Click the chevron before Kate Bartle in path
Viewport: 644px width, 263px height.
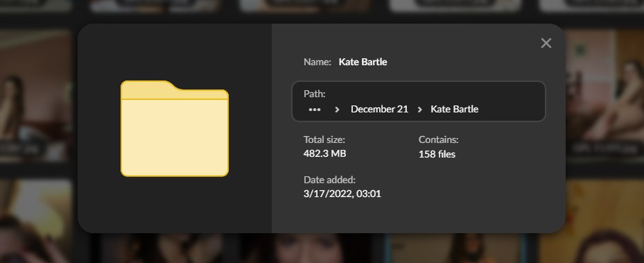pos(420,110)
